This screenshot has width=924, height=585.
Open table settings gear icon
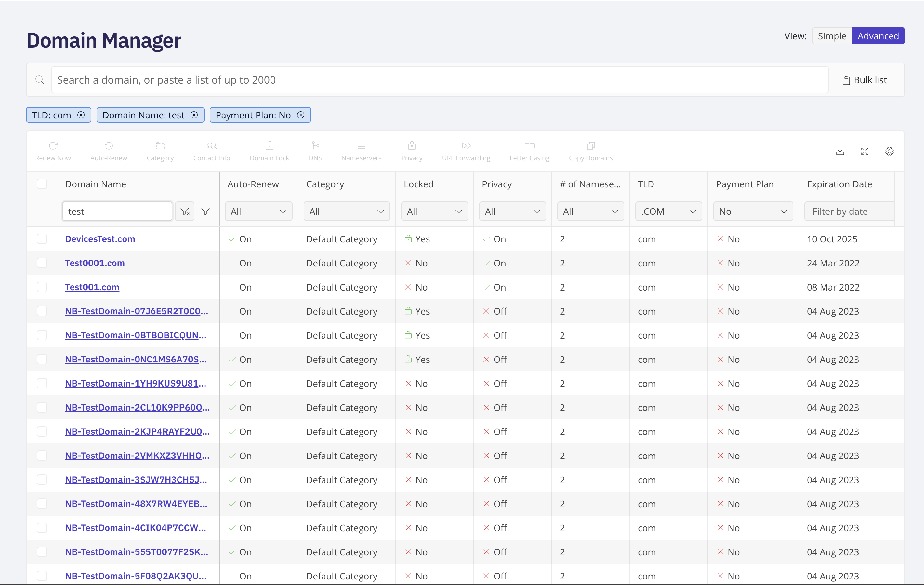pos(890,151)
